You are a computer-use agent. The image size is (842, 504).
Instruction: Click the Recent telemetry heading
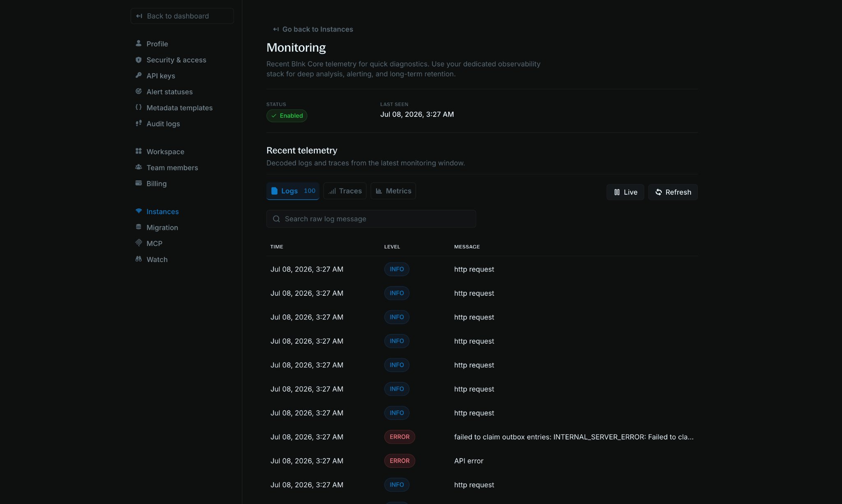pyautogui.click(x=302, y=150)
